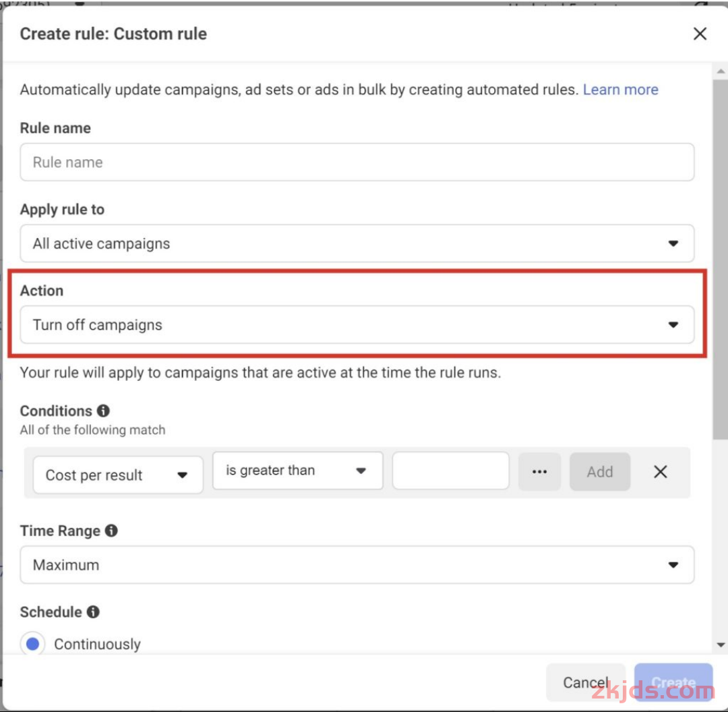This screenshot has height=712, width=728.
Task: Change the 'is greater than' operator dropdown
Action: [x=297, y=471]
